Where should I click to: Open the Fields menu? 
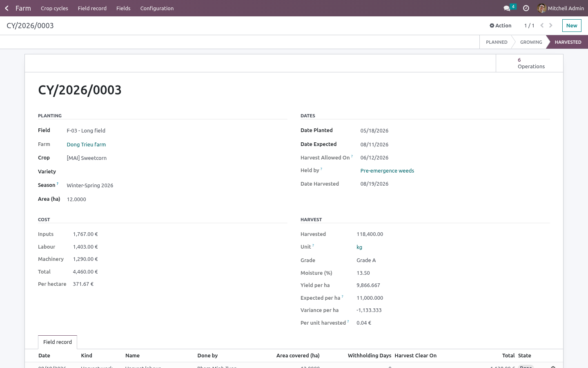pos(123,8)
